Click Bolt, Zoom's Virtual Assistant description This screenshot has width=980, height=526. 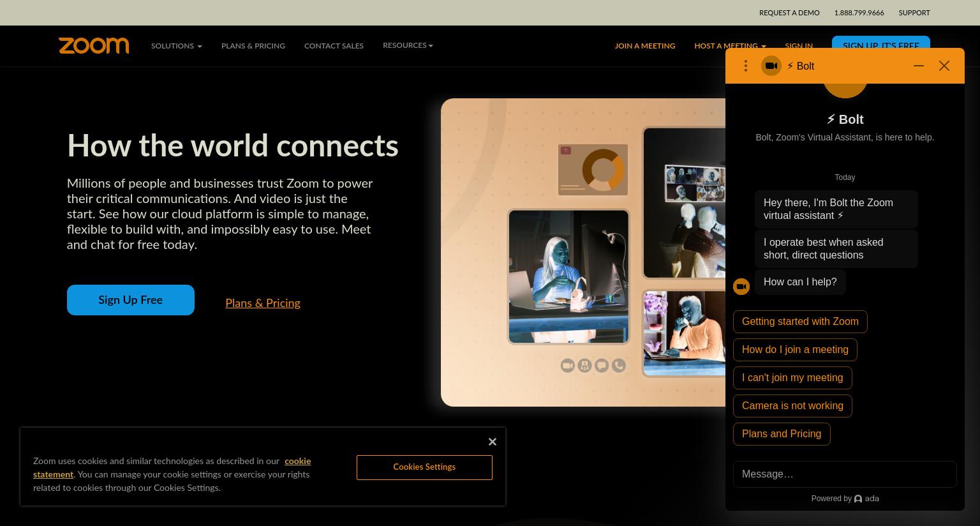pos(845,137)
